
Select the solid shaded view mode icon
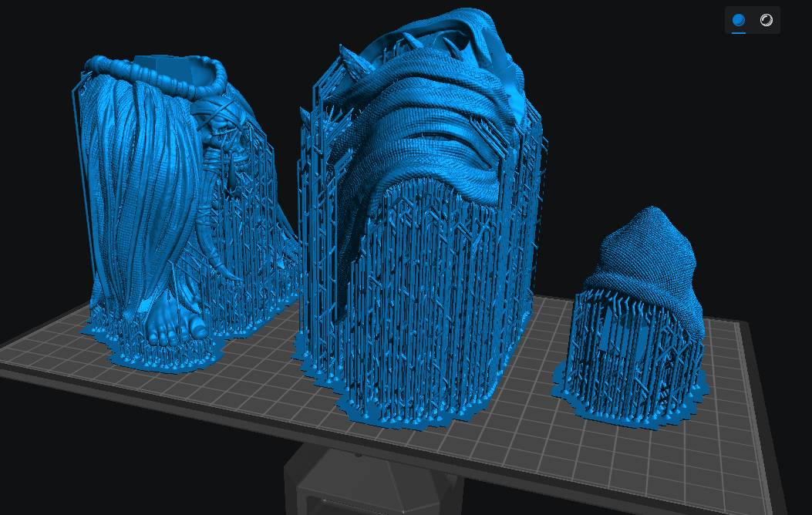pyautogui.click(x=739, y=20)
